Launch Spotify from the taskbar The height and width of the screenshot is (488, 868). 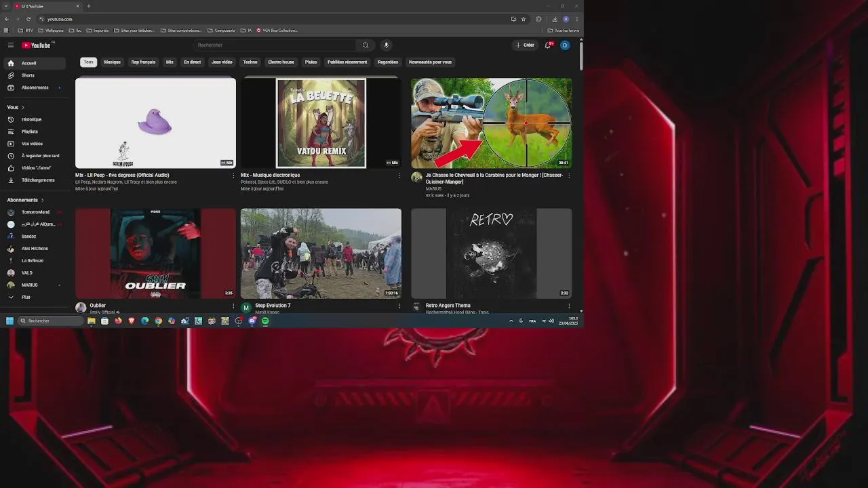pyautogui.click(x=265, y=321)
